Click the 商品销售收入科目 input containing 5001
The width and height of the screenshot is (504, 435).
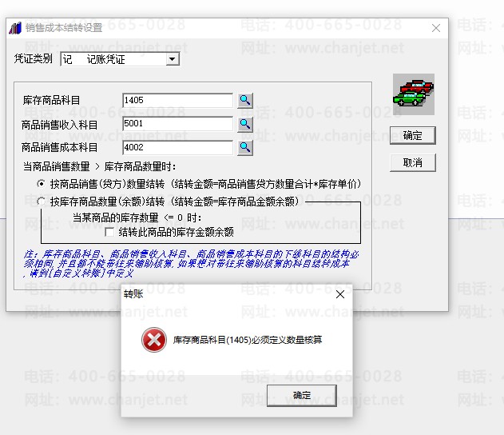click(178, 124)
